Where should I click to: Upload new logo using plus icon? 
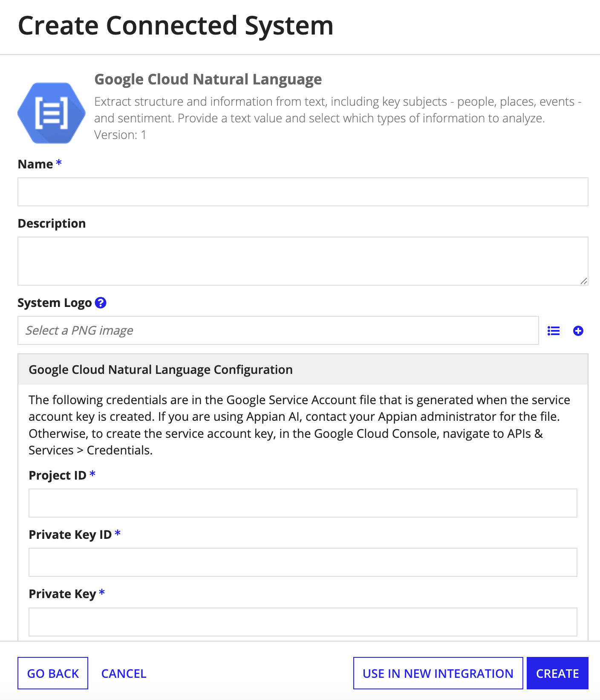tap(578, 331)
